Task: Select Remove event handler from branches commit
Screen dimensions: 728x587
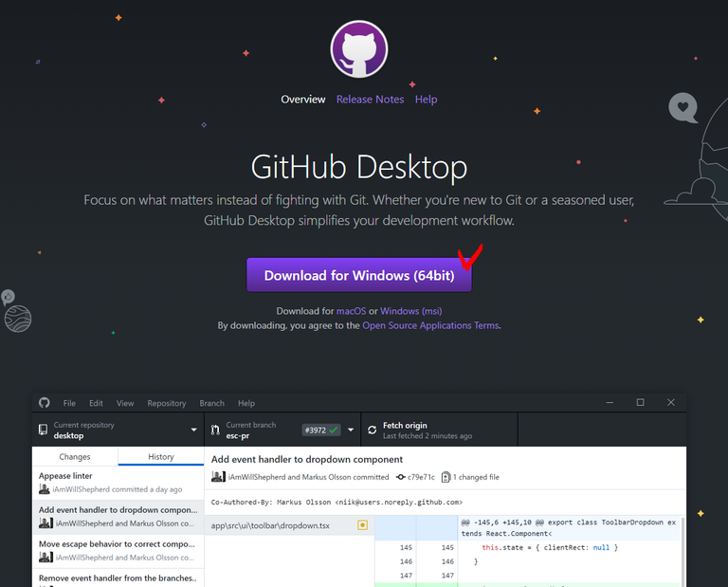Action: coord(118,578)
